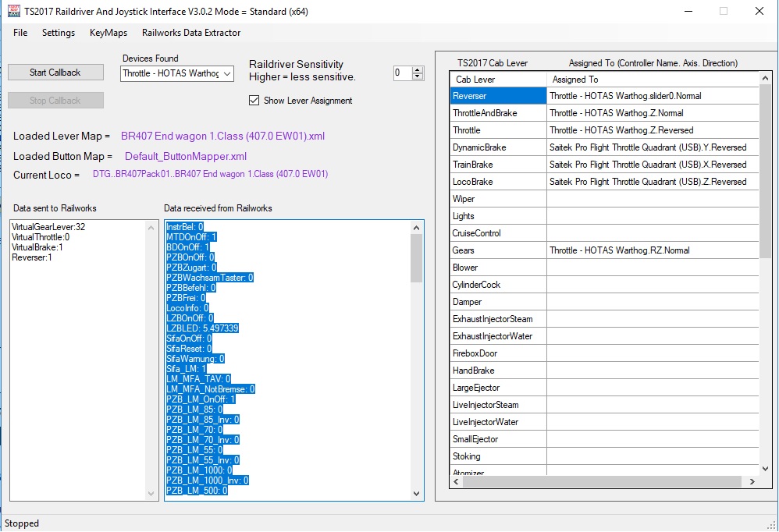Select the DynamicBrake cab lever cell
Screen dimensions: 779x532
click(x=498, y=147)
